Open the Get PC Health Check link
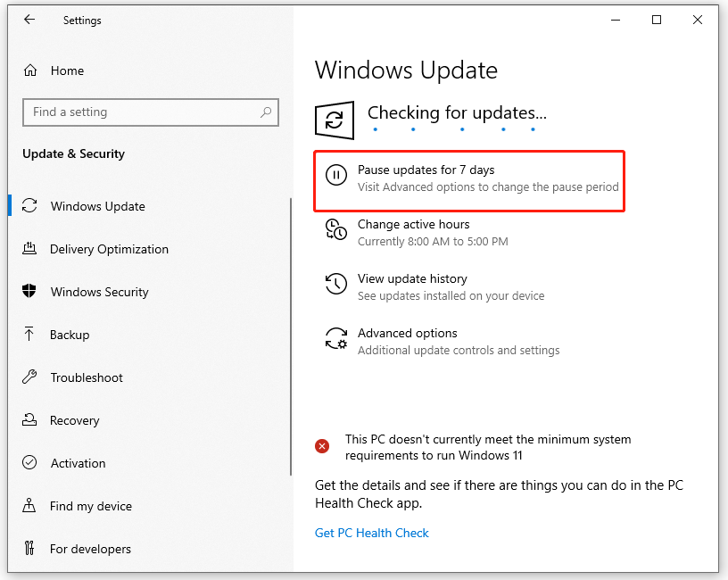 pyautogui.click(x=372, y=533)
